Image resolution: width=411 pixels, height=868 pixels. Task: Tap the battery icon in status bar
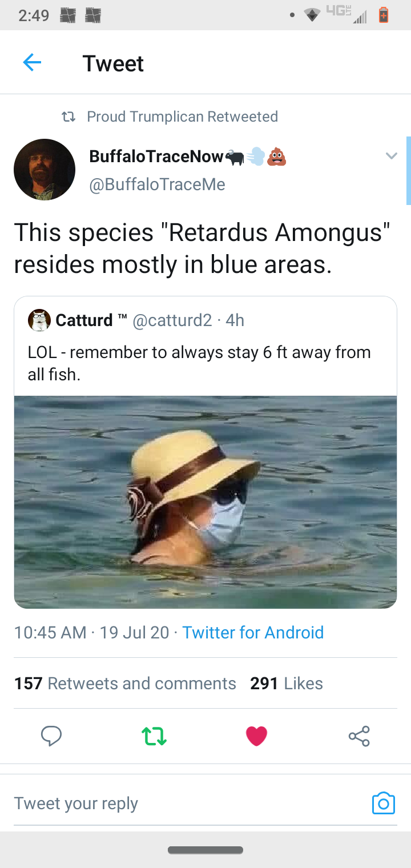pos(384,15)
